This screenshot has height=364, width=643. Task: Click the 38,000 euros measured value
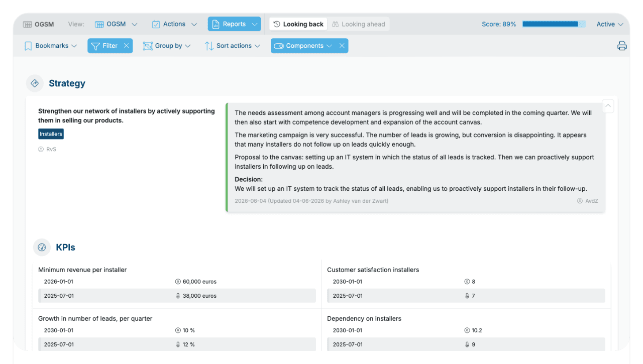199,296
